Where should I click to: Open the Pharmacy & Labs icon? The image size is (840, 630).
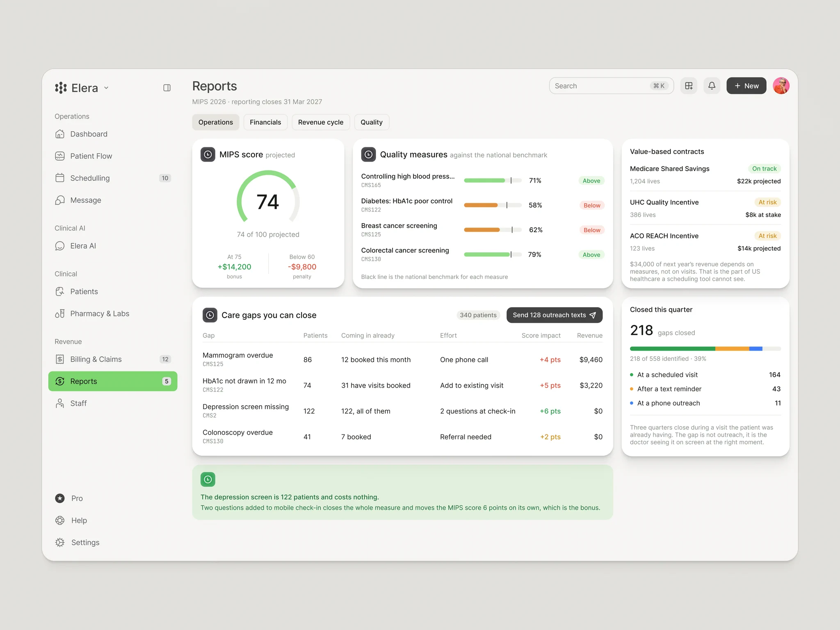pos(60,314)
